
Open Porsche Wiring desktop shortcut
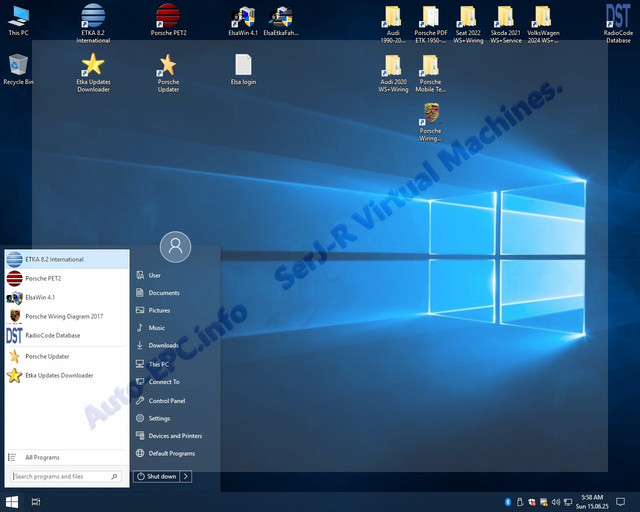click(431, 122)
